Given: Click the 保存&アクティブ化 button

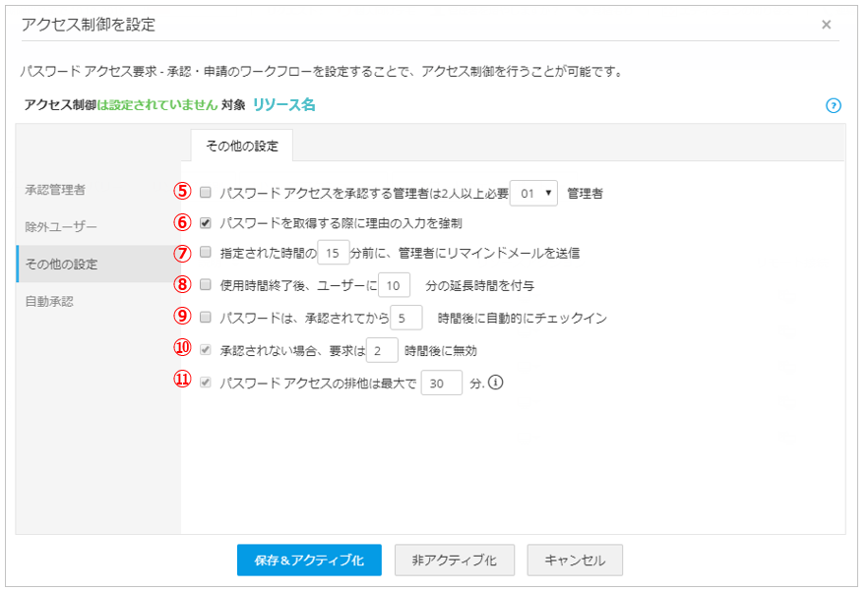Looking at the screenshot, I should 309,561.
